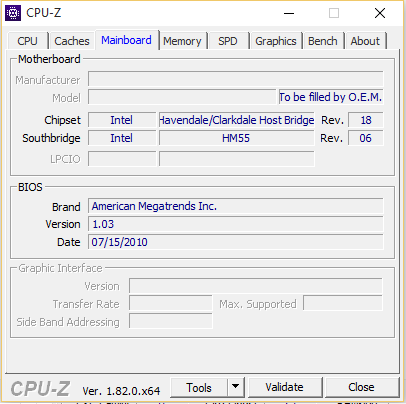Click the BIOS Version field showing 1.03

tap(236, 224)
